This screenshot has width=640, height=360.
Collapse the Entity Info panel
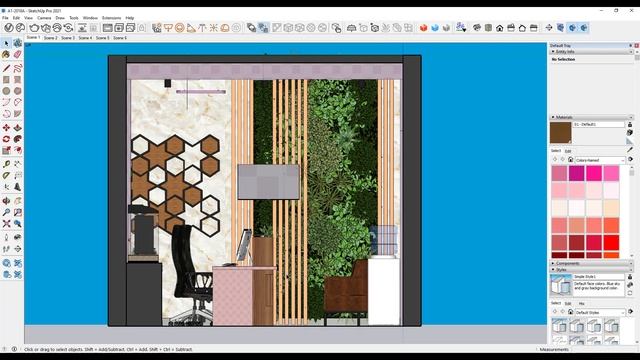(x=591, y=52)
